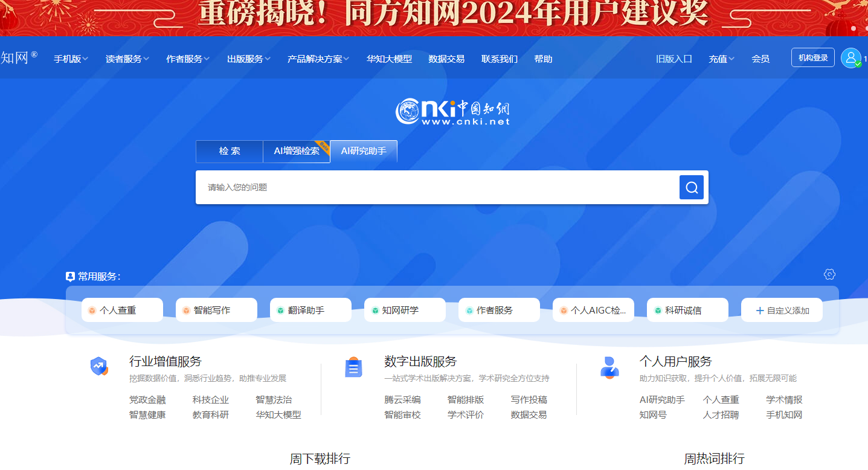The image size is (868, 470).
Task: Click the CNKI logo
Action: pos(452,112)
